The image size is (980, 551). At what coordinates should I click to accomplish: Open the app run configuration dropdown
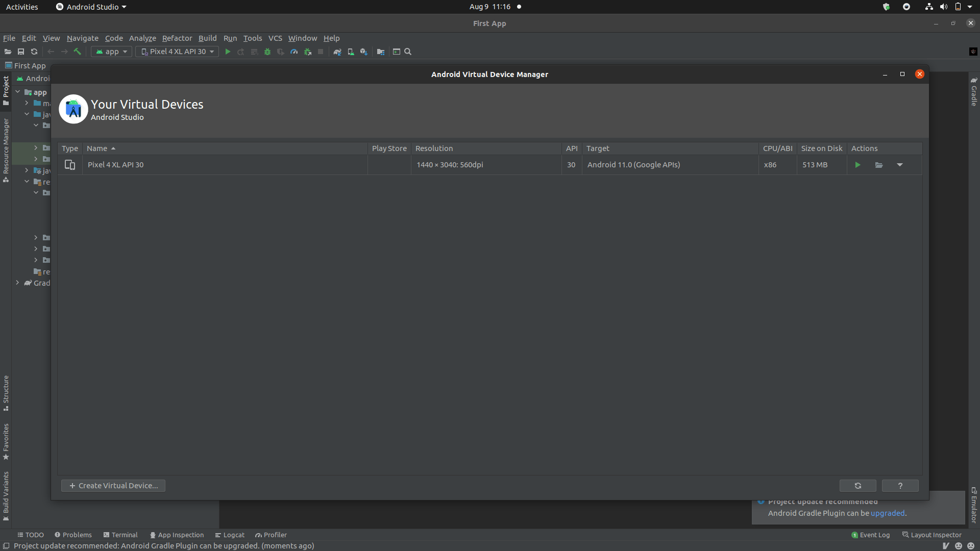(112, 52)
